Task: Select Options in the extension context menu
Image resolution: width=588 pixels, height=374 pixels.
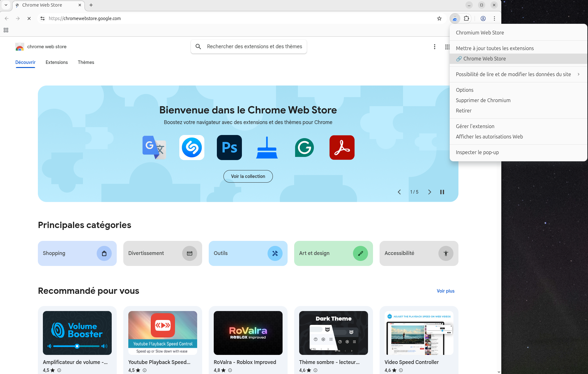Action: 465,90
